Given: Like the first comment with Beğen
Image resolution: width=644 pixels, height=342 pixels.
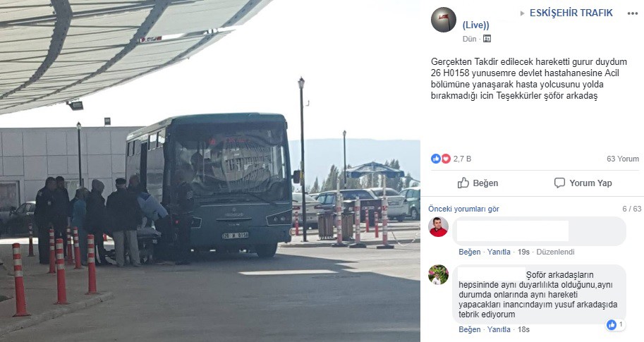Looking at the screenshot, I should tap(470, 252).
